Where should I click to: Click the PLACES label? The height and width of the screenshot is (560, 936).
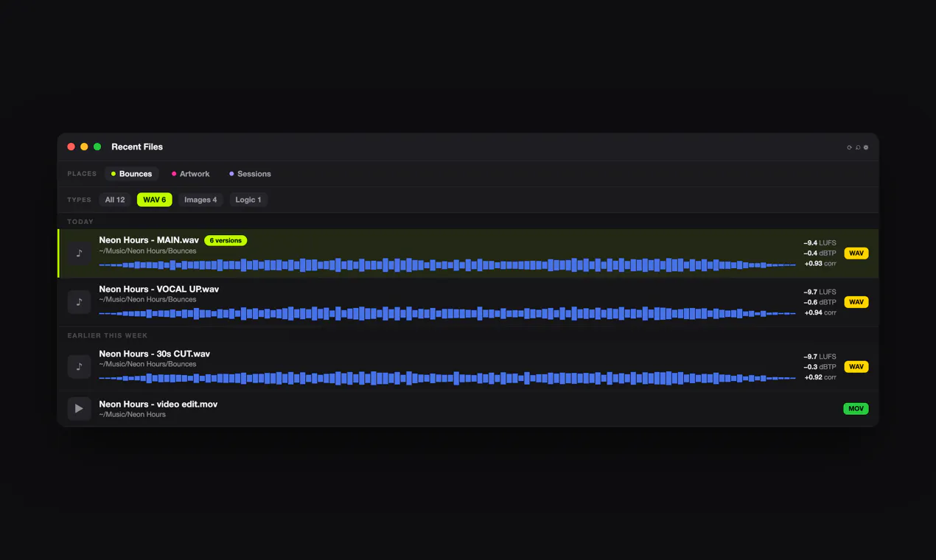tap(82, 174)
